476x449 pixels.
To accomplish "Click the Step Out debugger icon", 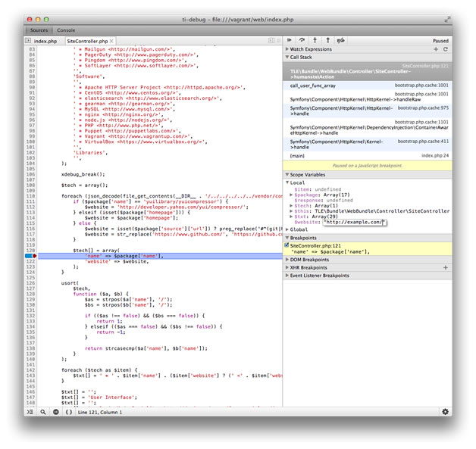I will (328, 40).
